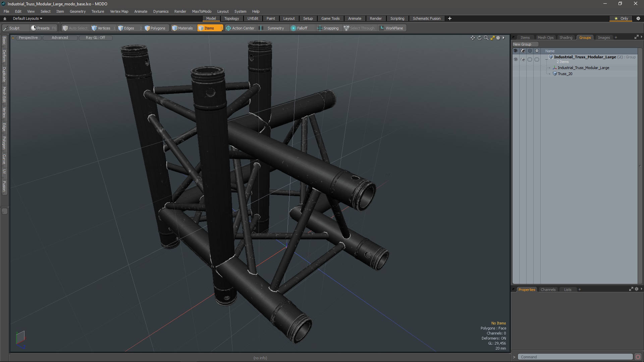644x362 pixels.
Task: Collapse the Industrial_Truss_Modular_Large group
Action: click(546, 59)
